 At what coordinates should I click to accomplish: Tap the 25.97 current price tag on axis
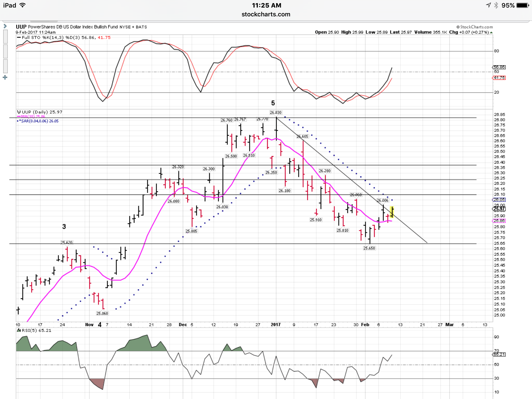(499, 209)
